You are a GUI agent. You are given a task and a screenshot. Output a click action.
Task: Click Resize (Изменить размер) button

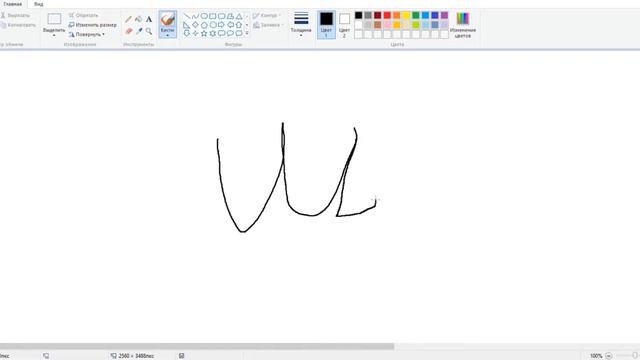tap(93, 25)
